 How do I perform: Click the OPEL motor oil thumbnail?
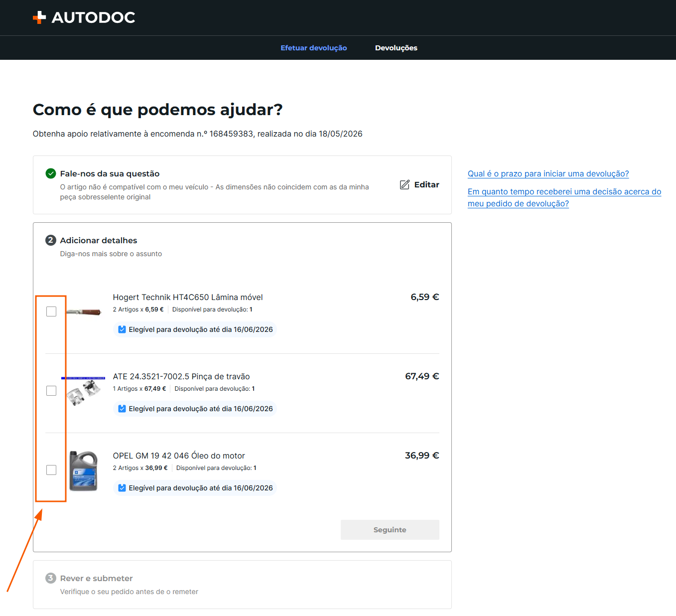tap(83, 471)
